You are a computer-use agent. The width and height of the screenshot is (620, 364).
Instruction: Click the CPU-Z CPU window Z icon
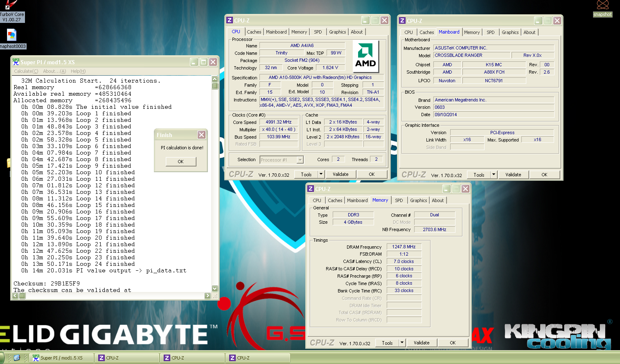click(230, 20)
